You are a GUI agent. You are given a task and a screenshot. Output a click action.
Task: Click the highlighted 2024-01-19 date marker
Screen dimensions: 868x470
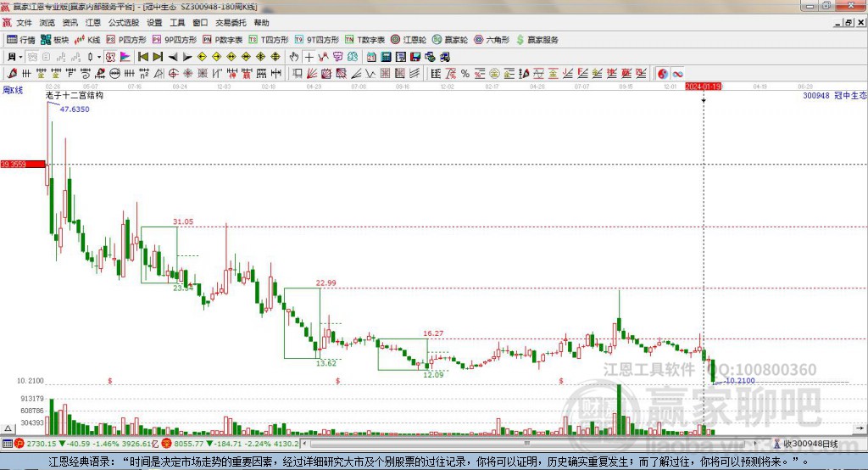coord(703,87)
